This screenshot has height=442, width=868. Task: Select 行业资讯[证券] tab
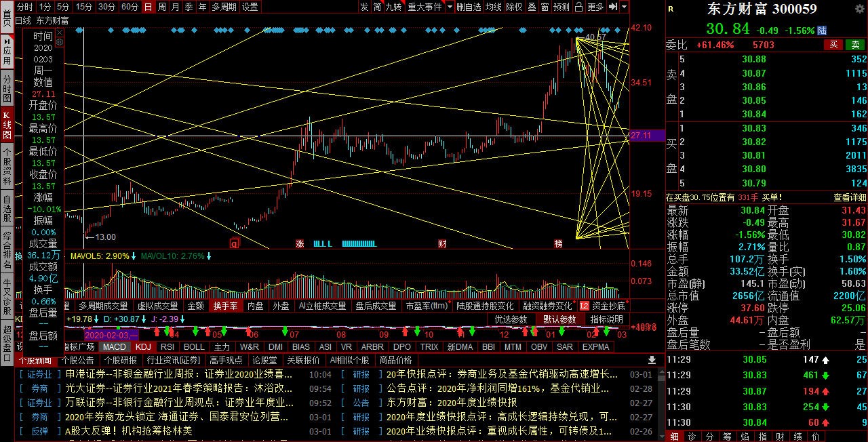click(x=174, y=360)
